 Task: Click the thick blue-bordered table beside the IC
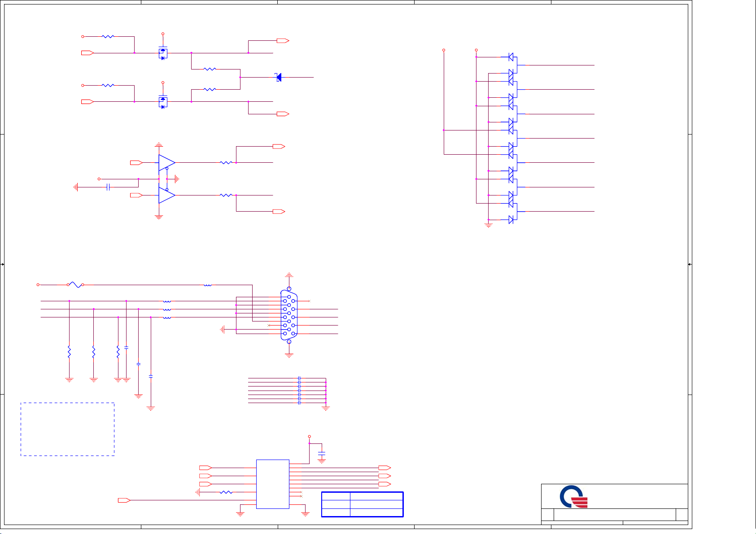(363, 504)
